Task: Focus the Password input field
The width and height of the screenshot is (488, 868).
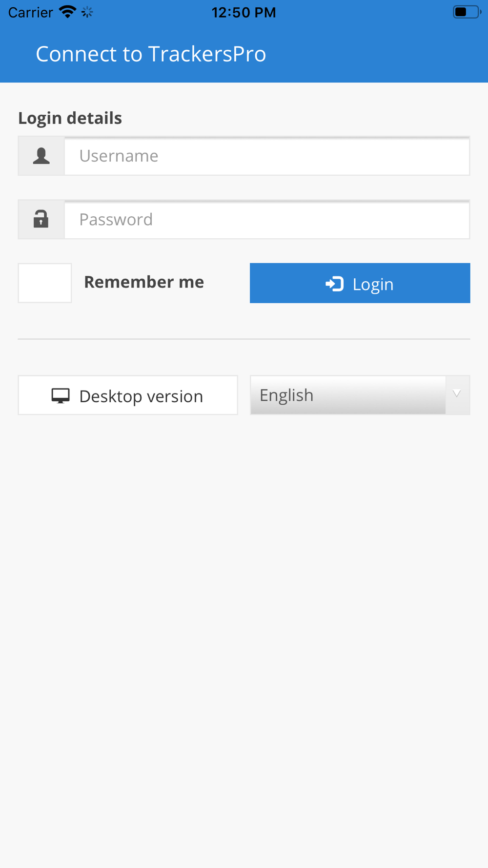Action: coord(267,219)
